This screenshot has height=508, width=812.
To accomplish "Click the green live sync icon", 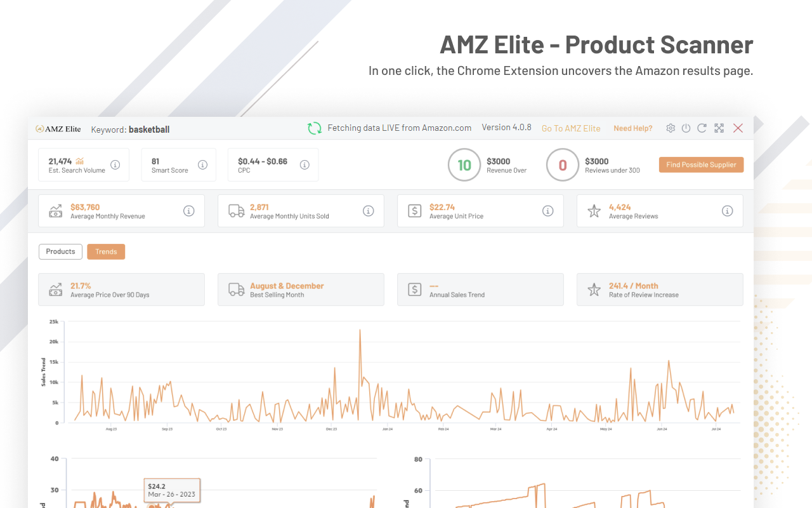I will click(x=315, y=128).
